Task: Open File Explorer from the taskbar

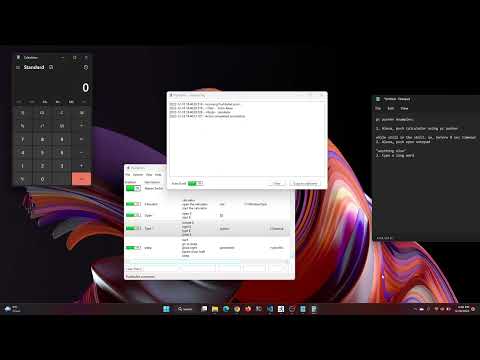Action: point(215,309)
